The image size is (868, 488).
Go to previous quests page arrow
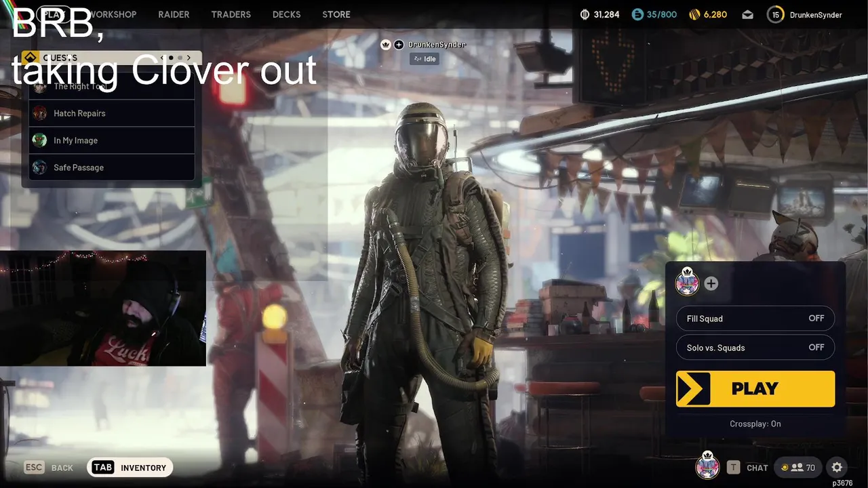(x=162, y=58)
